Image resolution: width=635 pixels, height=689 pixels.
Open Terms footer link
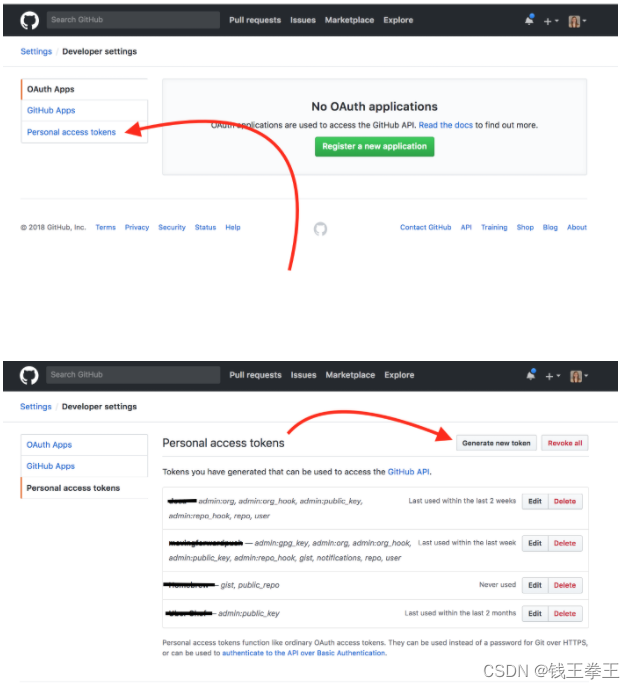pos(105,228)
